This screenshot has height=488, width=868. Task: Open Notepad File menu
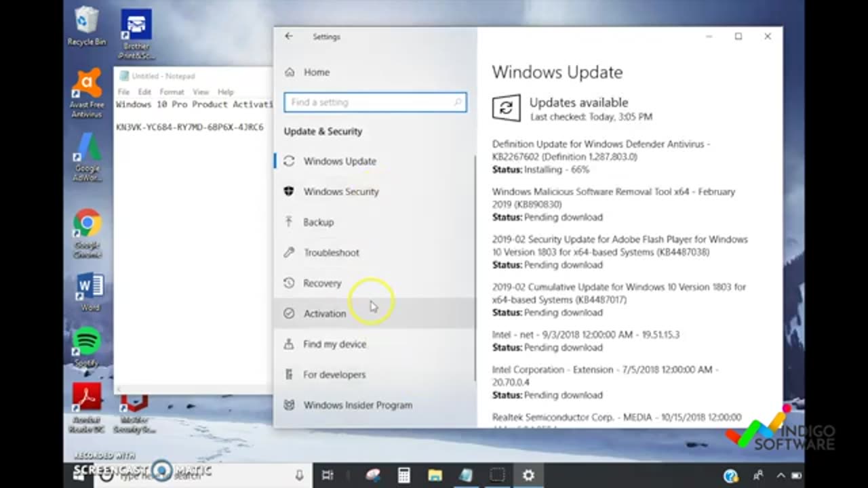[x=123, y=91]
